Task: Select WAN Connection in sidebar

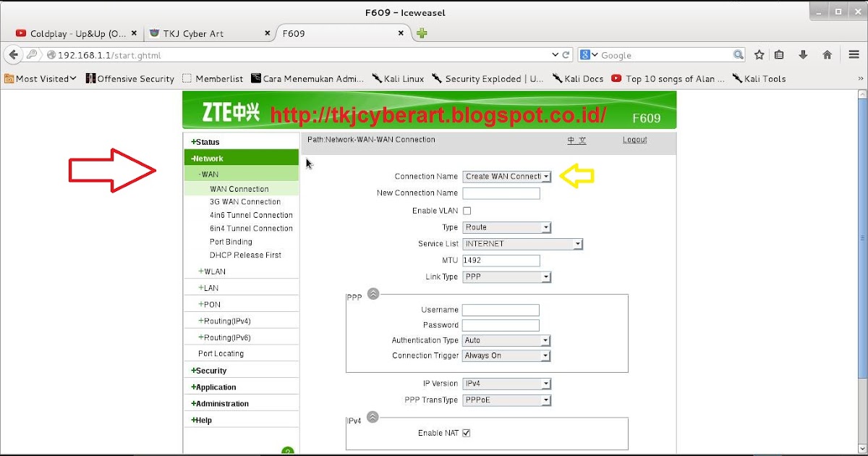Action: click(x=239, y=189)
